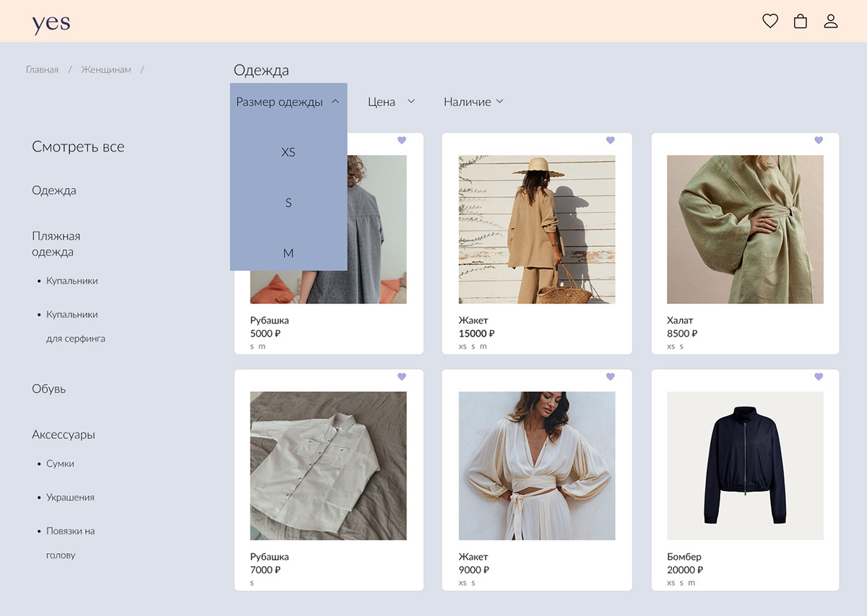Expand the Цена filter dropdown
This screenshot has height=616, width=867.
click(391, 102)
